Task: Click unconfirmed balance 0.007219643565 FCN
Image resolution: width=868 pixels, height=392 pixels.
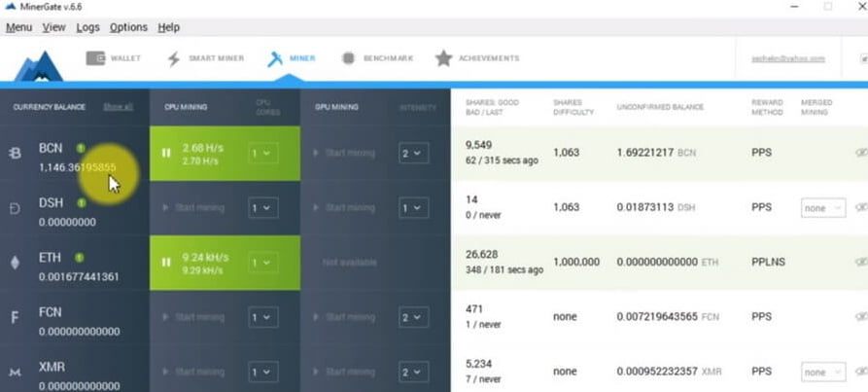Action: 668,317
